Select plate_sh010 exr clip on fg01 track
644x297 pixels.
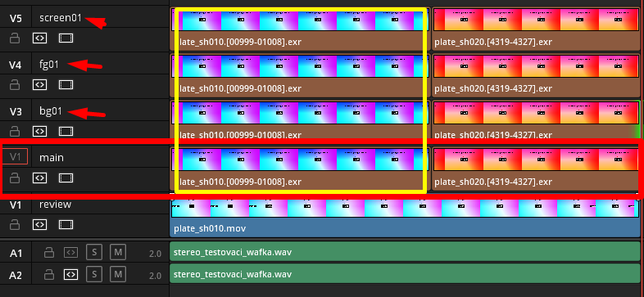pos(300,75)
